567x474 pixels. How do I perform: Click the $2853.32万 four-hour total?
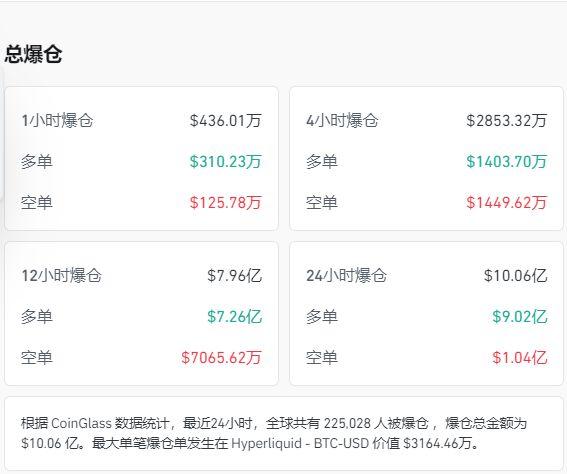click(x=507, y=120)
